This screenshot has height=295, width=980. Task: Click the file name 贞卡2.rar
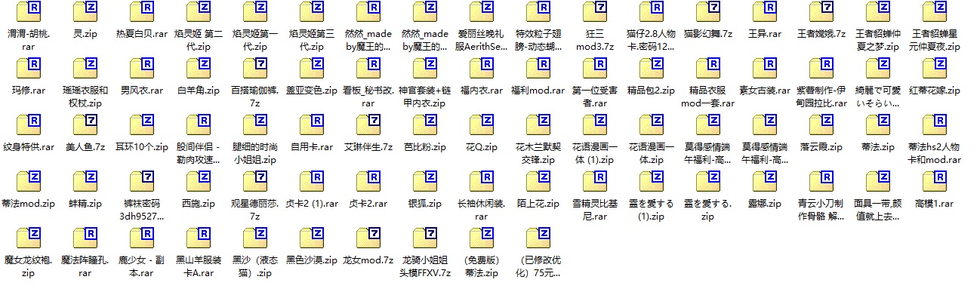pos(368,204)
